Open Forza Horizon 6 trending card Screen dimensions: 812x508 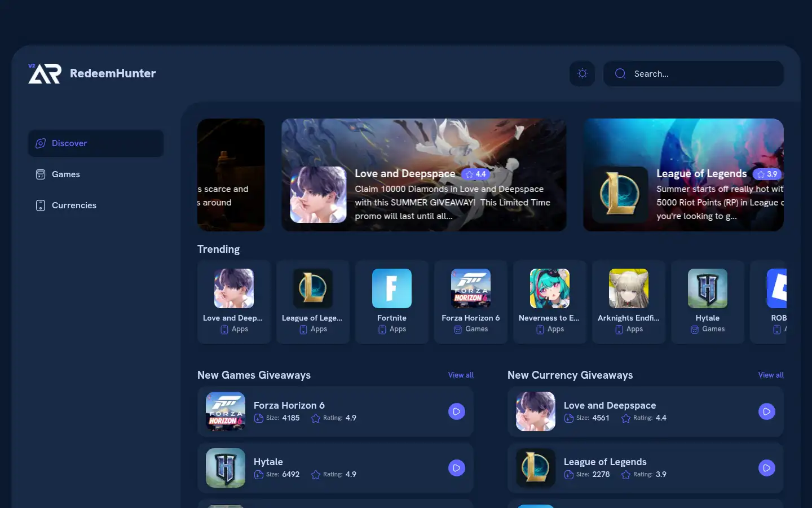(471, 302)
